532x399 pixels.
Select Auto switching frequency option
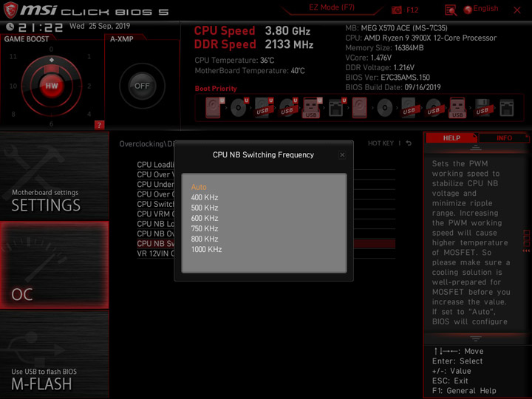click(199, 187)
